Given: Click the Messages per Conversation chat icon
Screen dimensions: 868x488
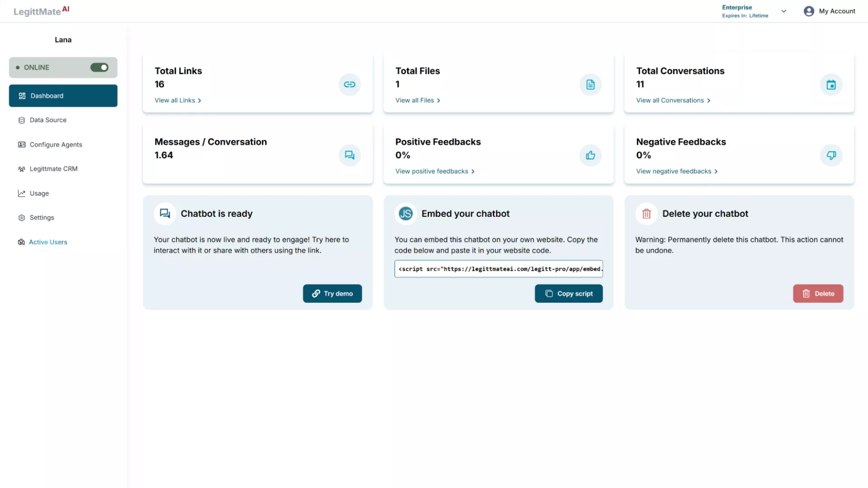Looking at the screenshot, I should click(349, 155).
